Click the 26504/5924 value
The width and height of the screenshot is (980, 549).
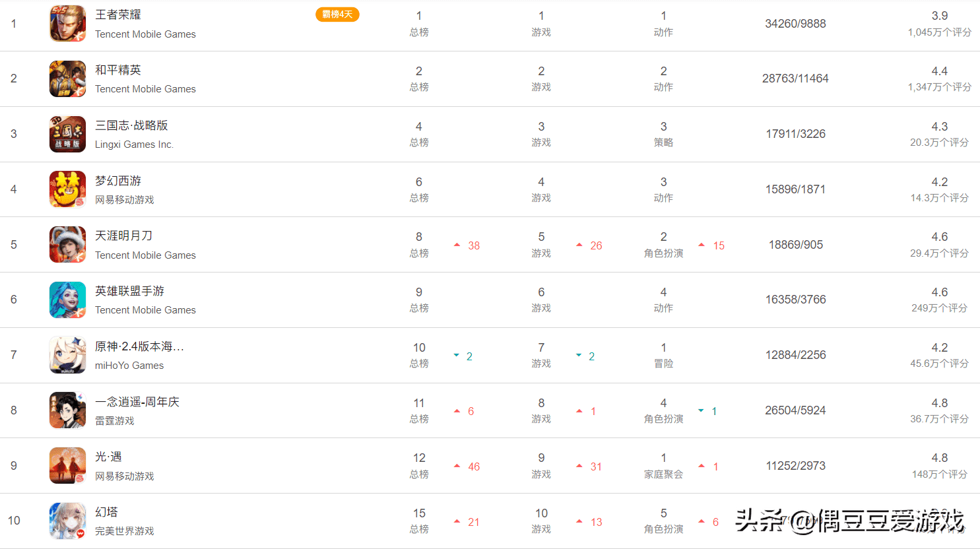point(795,410)
